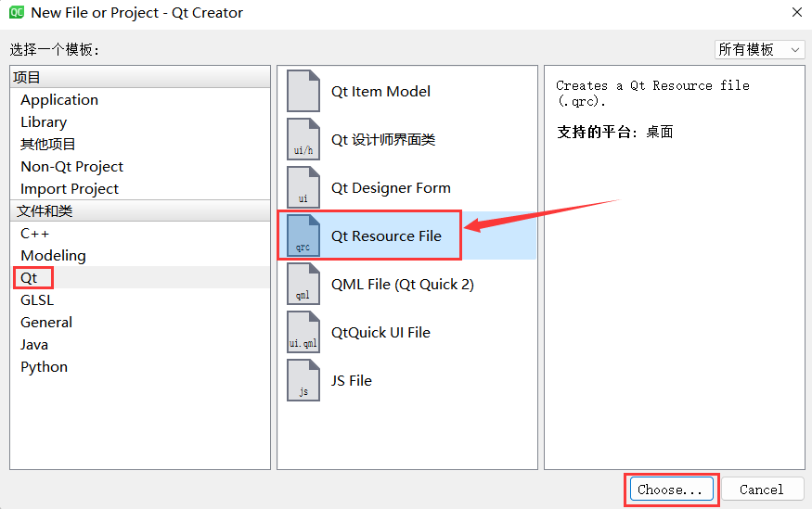Click the 'Creates a Qt Resource file' description
812x509 pixels.
tap(652, 93)
